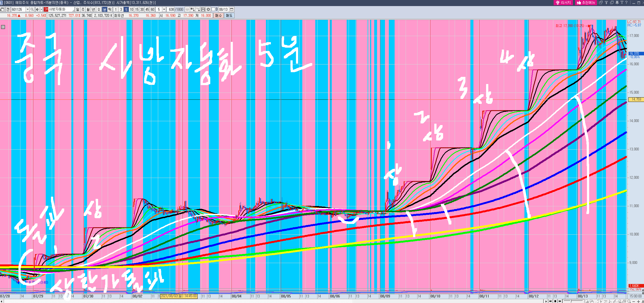Click the small grid icon in chart corner
Viewport: 644px width, 303px height.
coord(3,27)
